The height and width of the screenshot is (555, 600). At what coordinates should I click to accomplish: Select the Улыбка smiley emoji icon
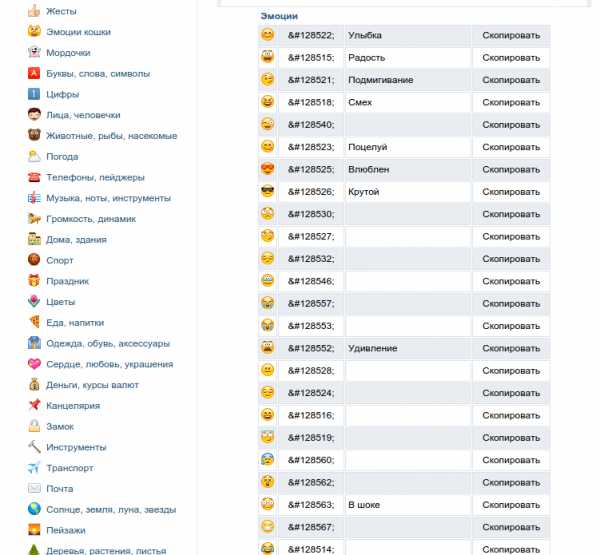pyautogui.click(x=267, y=35)
